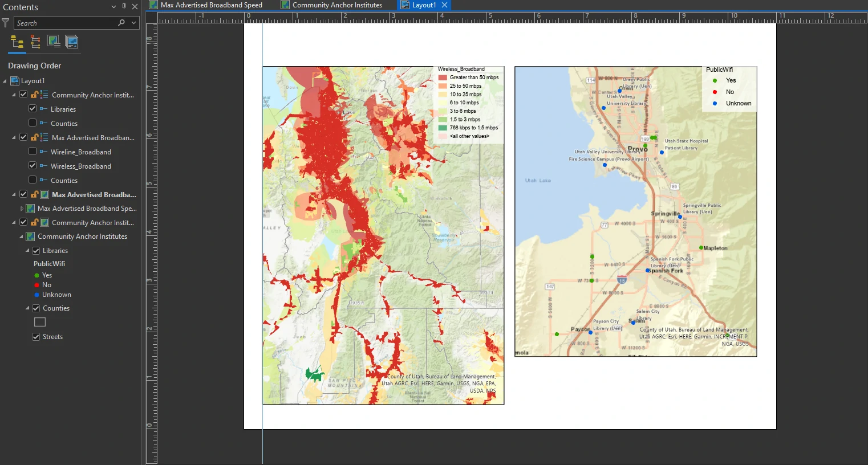Pin the Contents pane with the pushpin

coord(124,7)
